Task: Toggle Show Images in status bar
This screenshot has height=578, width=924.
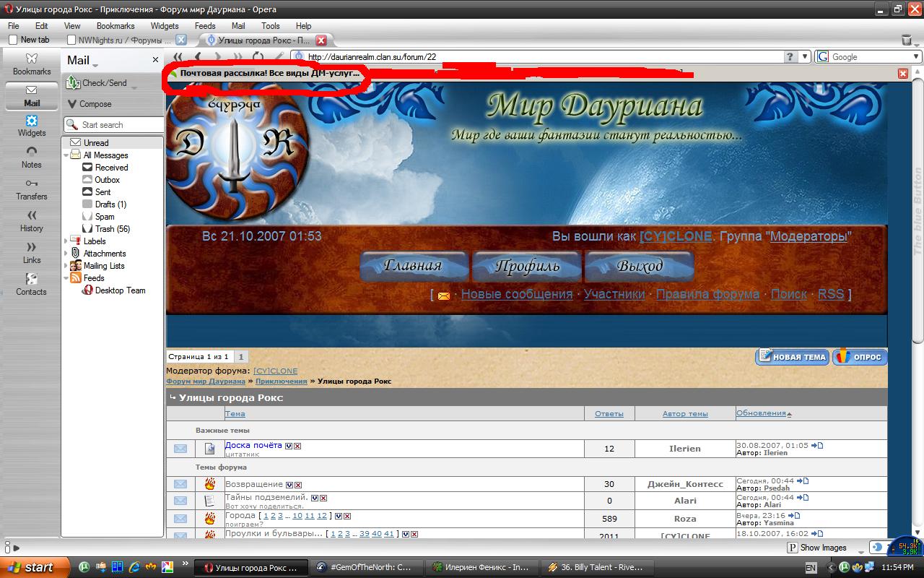Action: click(817, 548)
